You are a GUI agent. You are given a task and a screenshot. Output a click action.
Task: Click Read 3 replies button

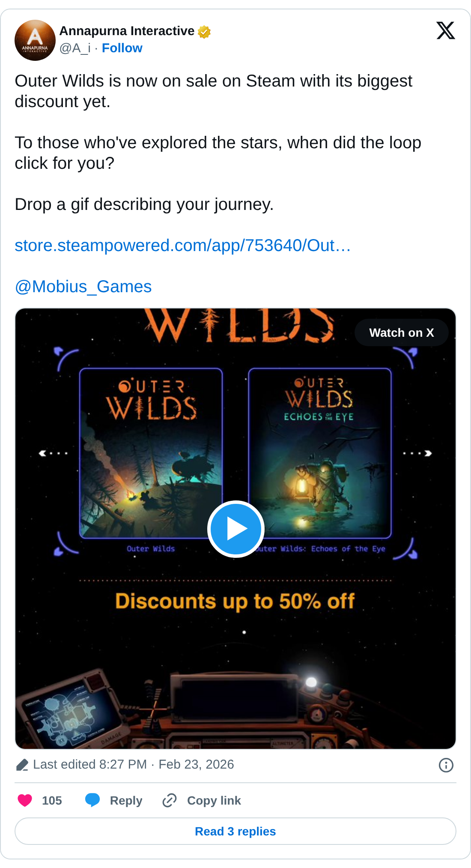[235, 831]
